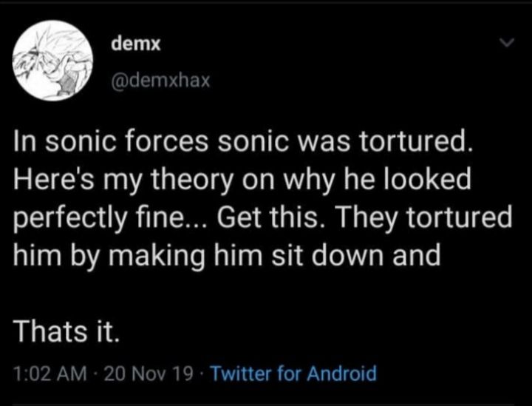The width and height of the screenshot is (532, 406).
Task: Tap the line starting 'perfectly fine...'
Action: [x=263, y=217]
